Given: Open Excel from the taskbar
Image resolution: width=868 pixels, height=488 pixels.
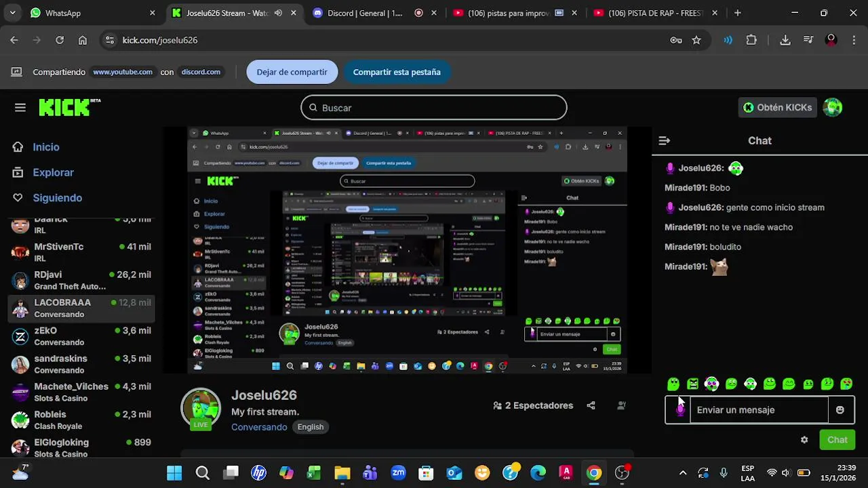Looking at the screenshot, I should pyautogui.click(x=314, y=473).
